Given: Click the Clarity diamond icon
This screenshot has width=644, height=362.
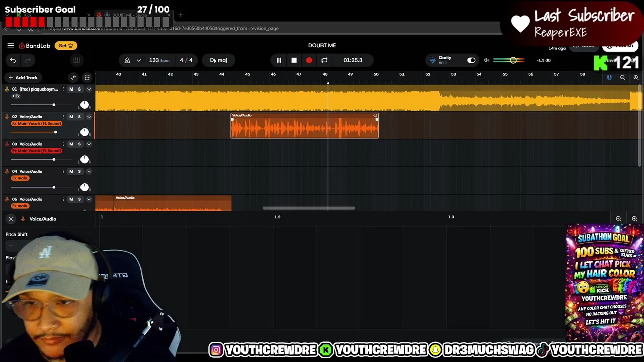Looking at the screenshot, I should [432, 60].
